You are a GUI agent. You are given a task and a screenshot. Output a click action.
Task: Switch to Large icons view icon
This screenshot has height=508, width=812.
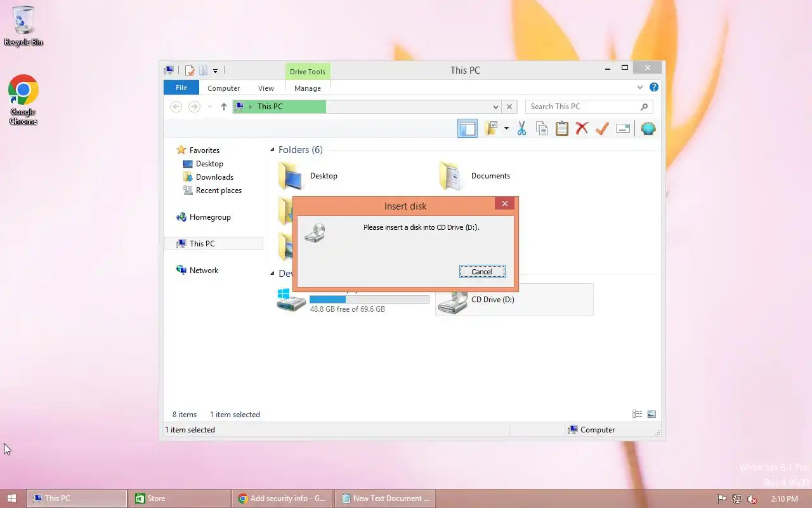(652, 414)
